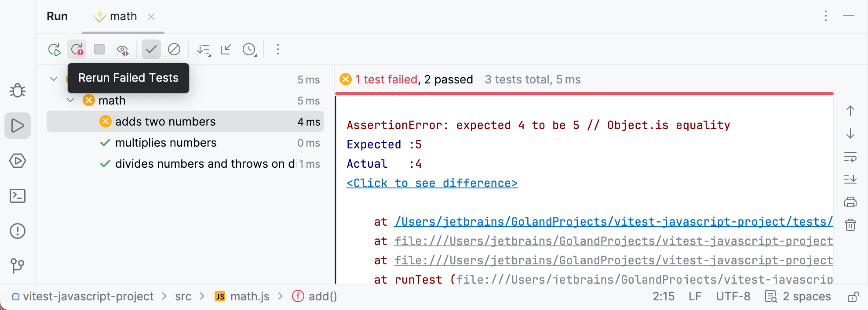Clear the console with the trash icon
The width and height of the screenshot is (868, 310).
(850, 225)
